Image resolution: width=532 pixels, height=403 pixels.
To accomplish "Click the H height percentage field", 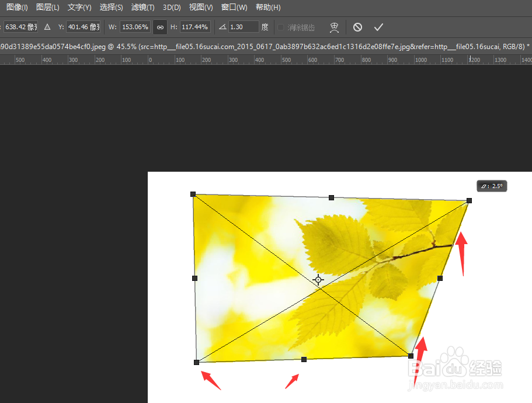I will [x=195, y=27].
